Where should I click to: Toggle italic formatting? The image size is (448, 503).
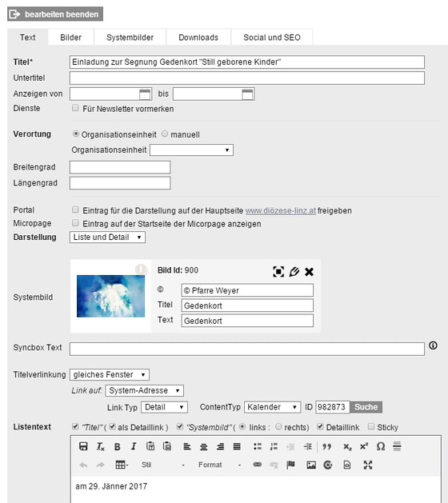(x=134, y=446)
